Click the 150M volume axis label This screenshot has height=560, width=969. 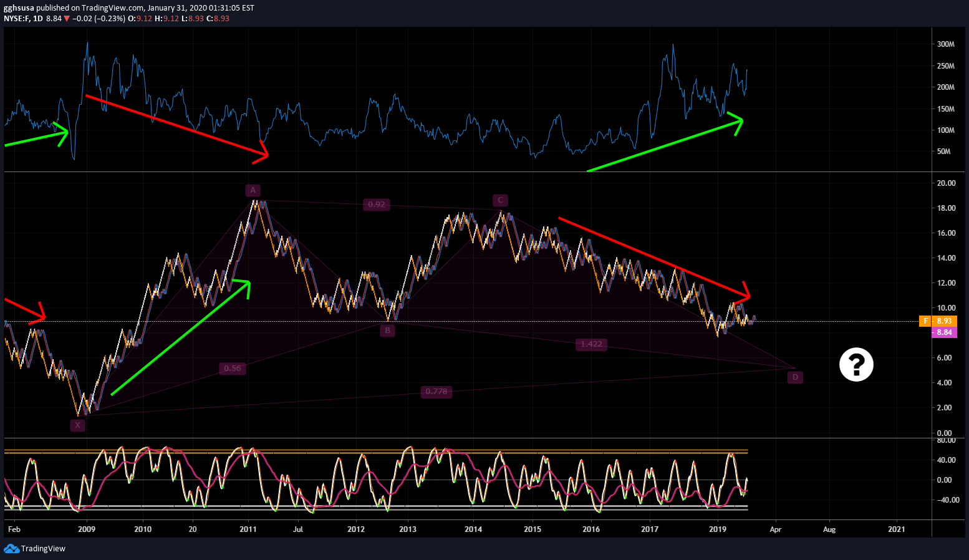tap(945, 109)
